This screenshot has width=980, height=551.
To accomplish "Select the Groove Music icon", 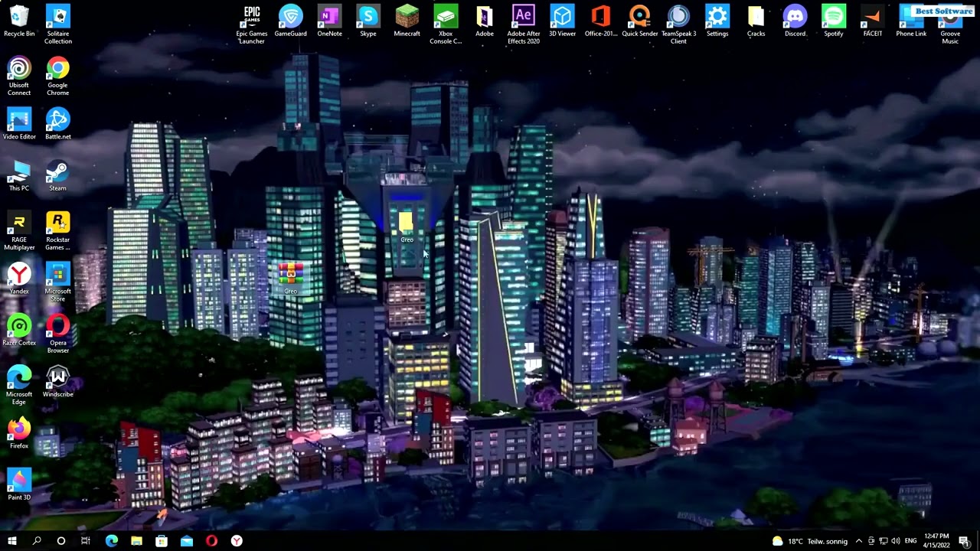I will pyautogui.click(x=950, y=24).
